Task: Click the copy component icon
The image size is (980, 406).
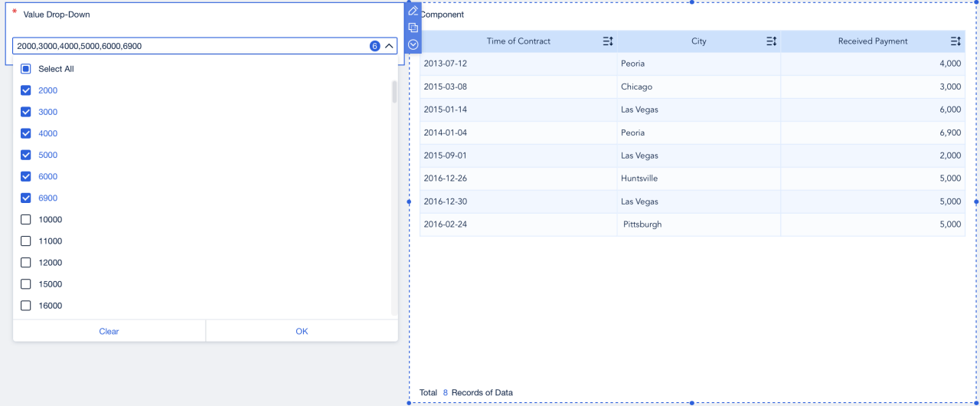Action: click(x=413, y=28)
